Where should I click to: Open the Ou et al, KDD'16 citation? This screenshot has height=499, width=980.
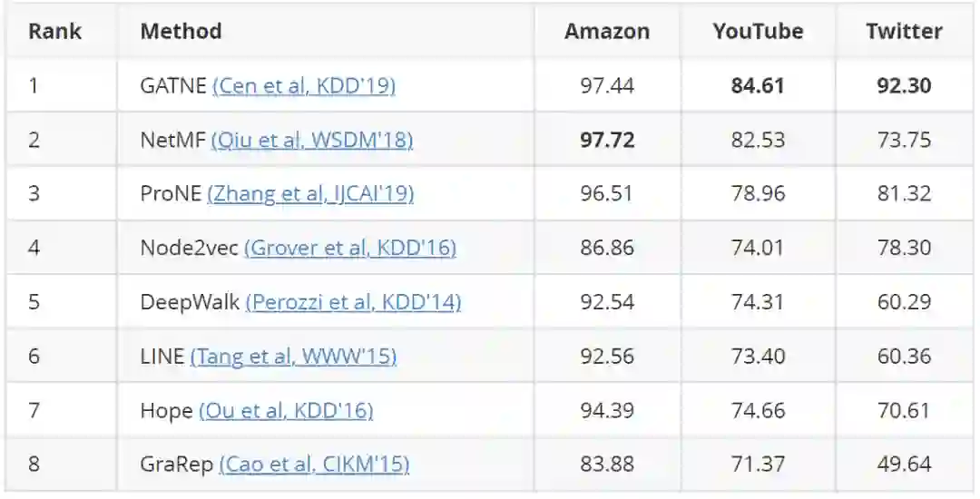286,410
